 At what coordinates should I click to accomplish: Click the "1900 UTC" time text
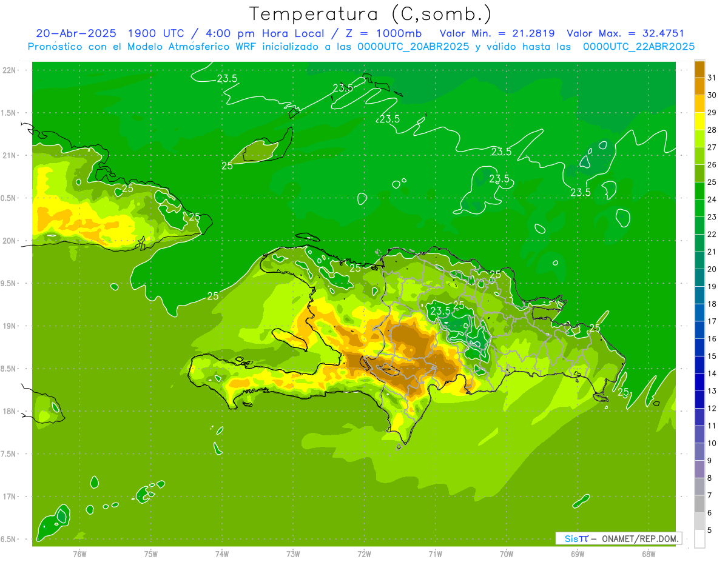(157, 33)
